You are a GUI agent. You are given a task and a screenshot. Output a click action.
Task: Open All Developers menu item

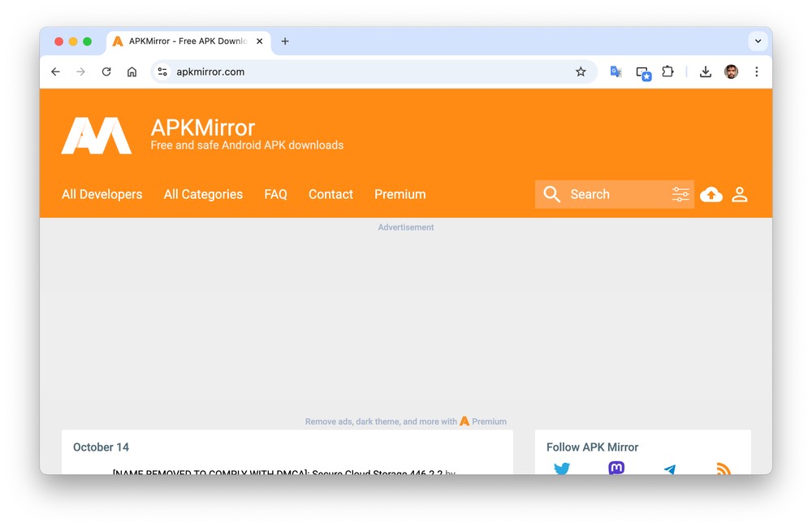[x=102, y=194]
